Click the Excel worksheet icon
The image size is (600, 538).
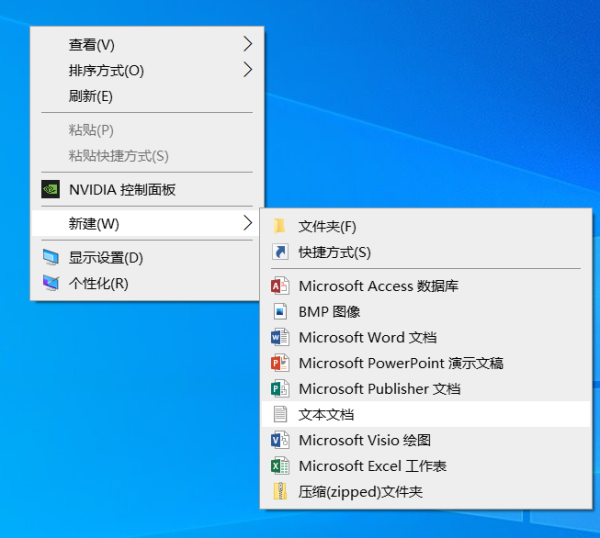coord(280,466)
